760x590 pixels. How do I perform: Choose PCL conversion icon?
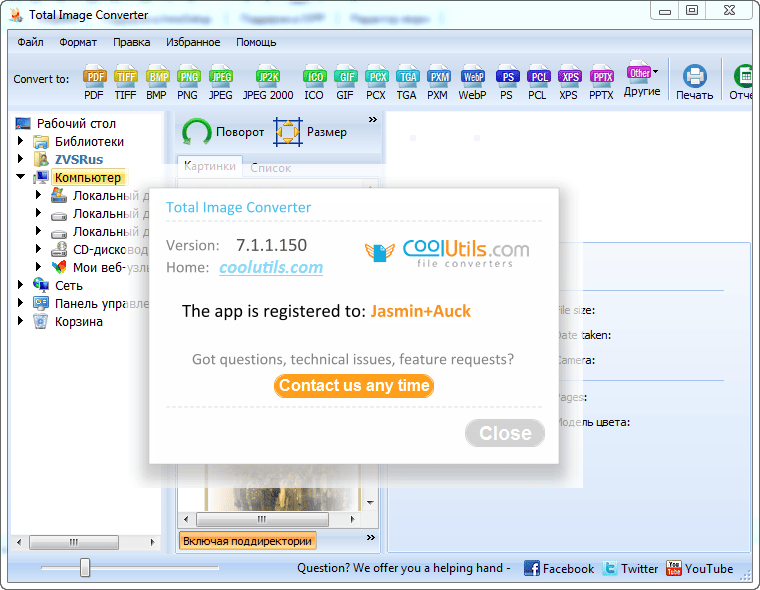tap(538, 81)
